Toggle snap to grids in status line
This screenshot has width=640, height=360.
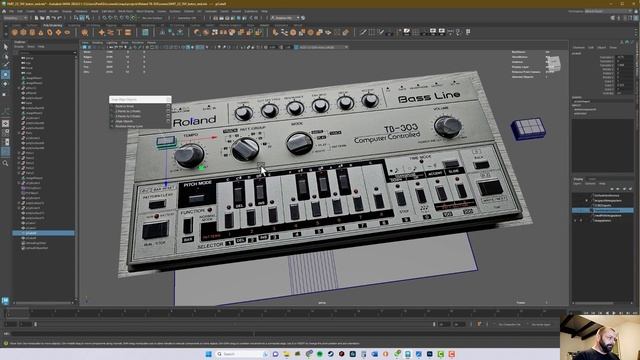(104, 18)
